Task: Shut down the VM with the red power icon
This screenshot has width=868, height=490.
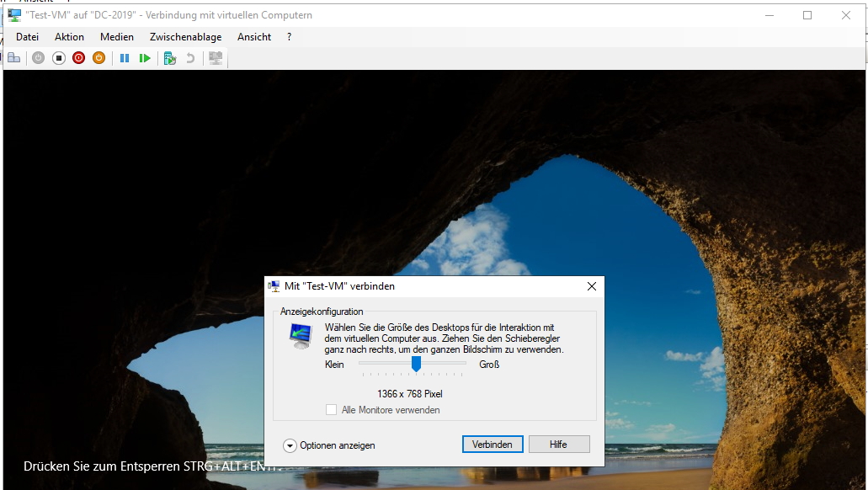Action: pos(78,58)
